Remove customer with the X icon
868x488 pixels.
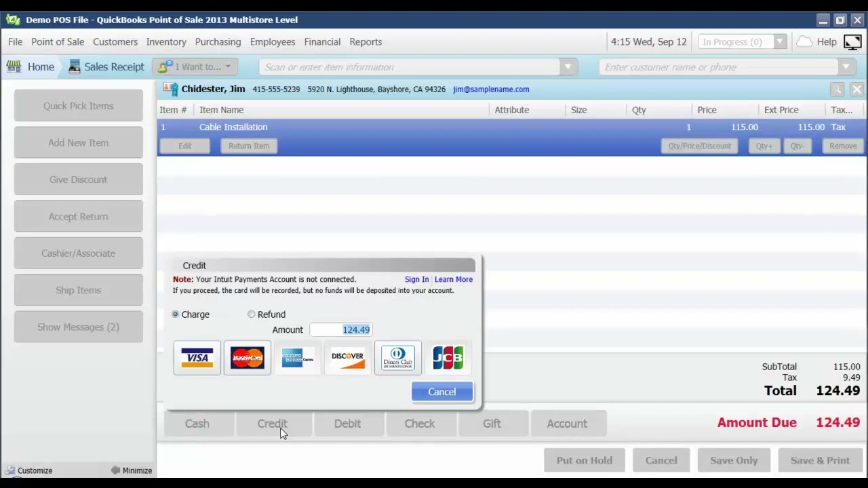(x=856, y=89)
